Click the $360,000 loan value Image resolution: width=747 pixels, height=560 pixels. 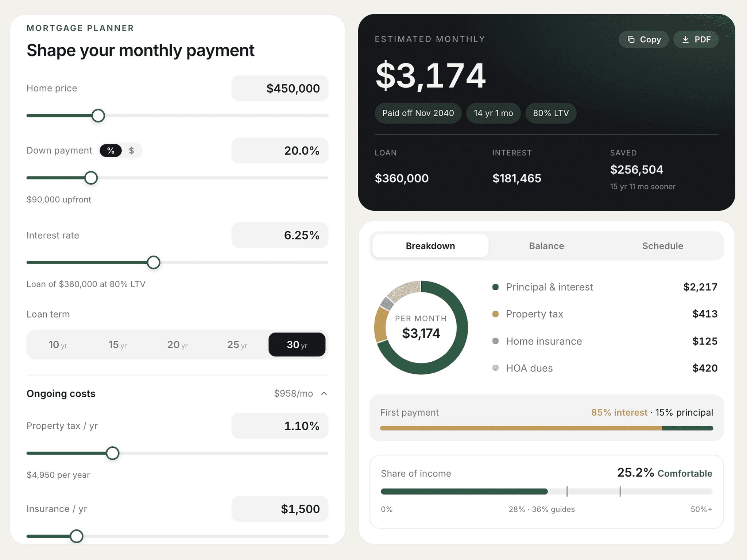pyautogui.click(x=402, y=178)
